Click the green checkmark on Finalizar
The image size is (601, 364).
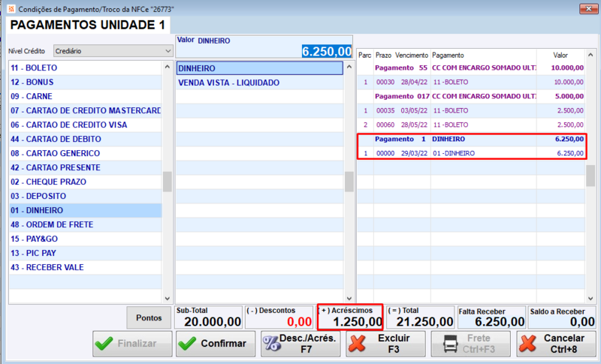[104, 343]
